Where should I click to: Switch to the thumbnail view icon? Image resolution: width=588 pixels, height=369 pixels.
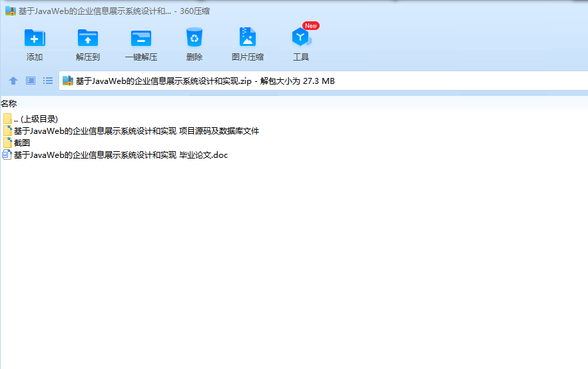[x=31, y=81]
